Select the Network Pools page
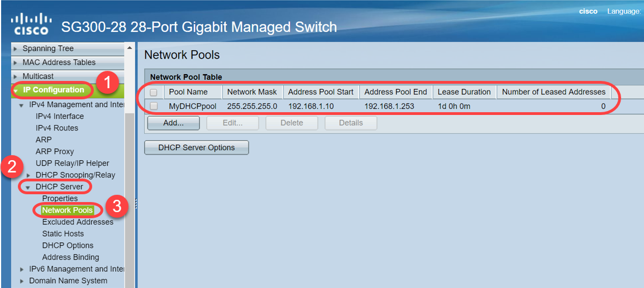 [x=68, y=210]
